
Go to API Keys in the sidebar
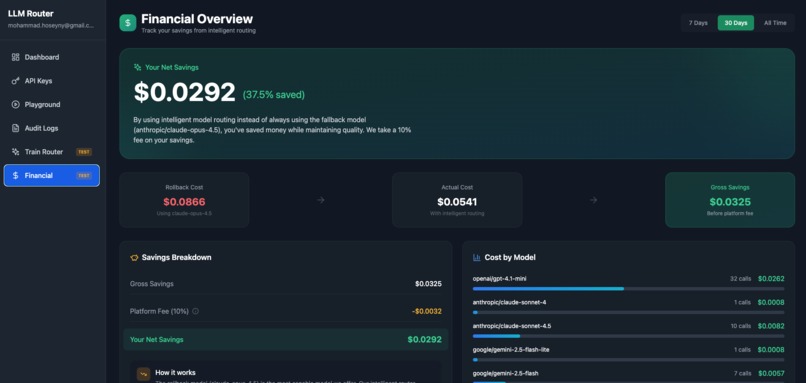[x=51, y=81]
